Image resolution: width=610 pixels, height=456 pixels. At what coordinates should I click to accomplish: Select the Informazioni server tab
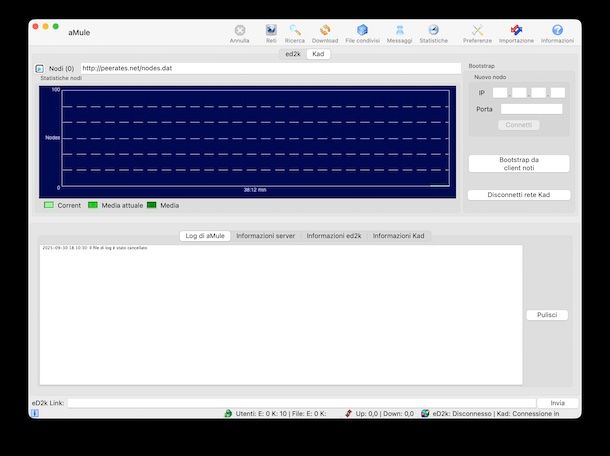[265, 236]
